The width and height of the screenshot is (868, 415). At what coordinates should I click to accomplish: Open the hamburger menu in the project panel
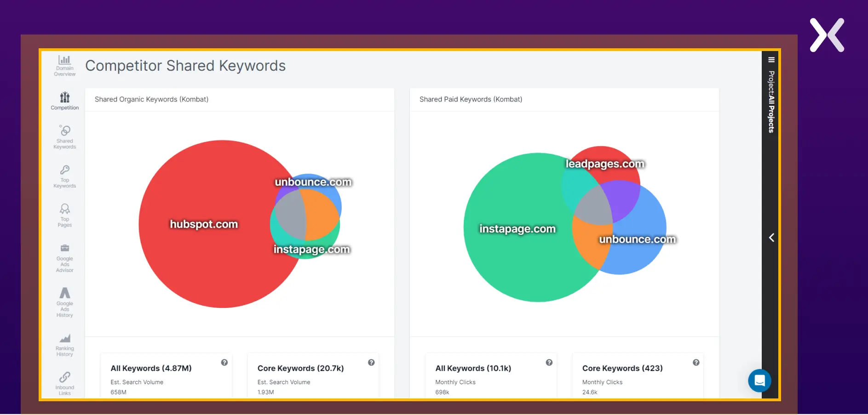coord(771,60)
